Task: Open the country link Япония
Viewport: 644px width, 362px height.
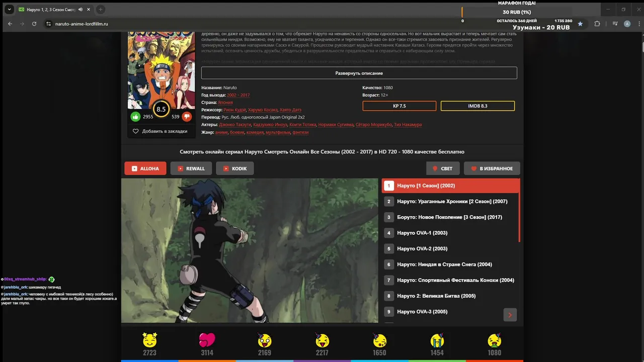Action: pos(225,103)
